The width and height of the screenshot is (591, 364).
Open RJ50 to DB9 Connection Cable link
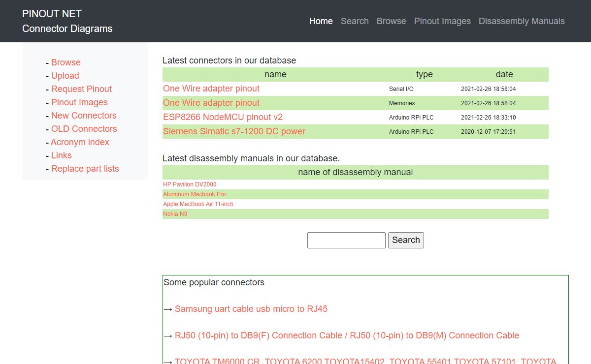347,335
